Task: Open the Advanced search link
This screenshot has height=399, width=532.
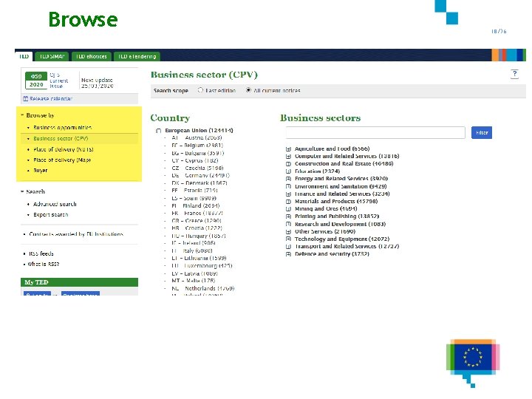Action: (55, 204)
